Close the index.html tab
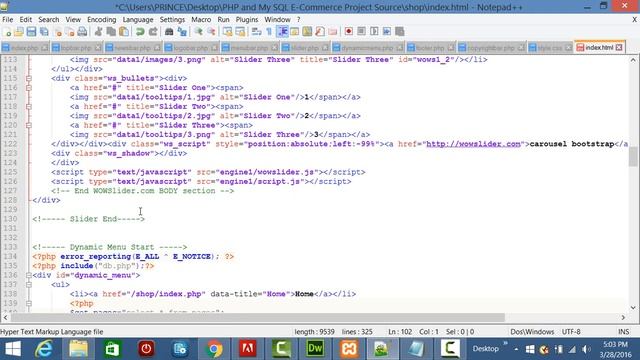This screenshot has height=360, width=640. pyautogui.click(x=620, y=48)
